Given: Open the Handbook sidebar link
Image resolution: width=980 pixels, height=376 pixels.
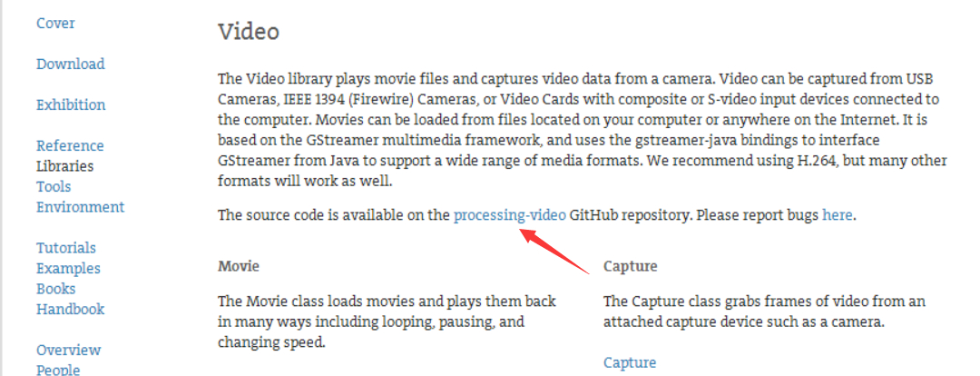Looking at the screenshot, I should tap(70, 309).
